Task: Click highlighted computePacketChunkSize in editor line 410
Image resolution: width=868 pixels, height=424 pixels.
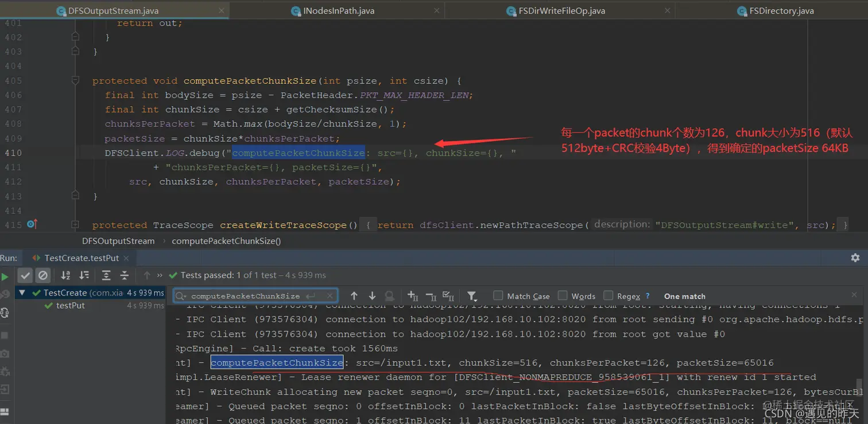Action: (x=299, y=153)
